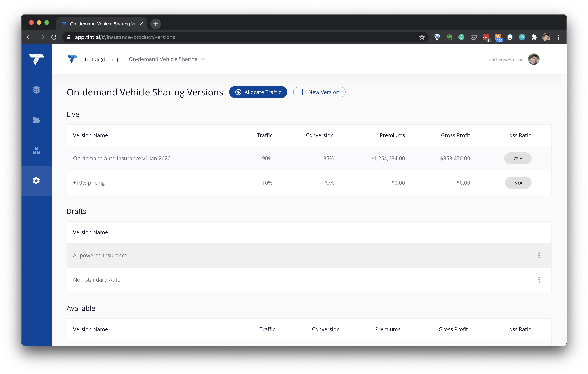
Task: Open the Grammarly extension icon
Action: tap(461, 37)
